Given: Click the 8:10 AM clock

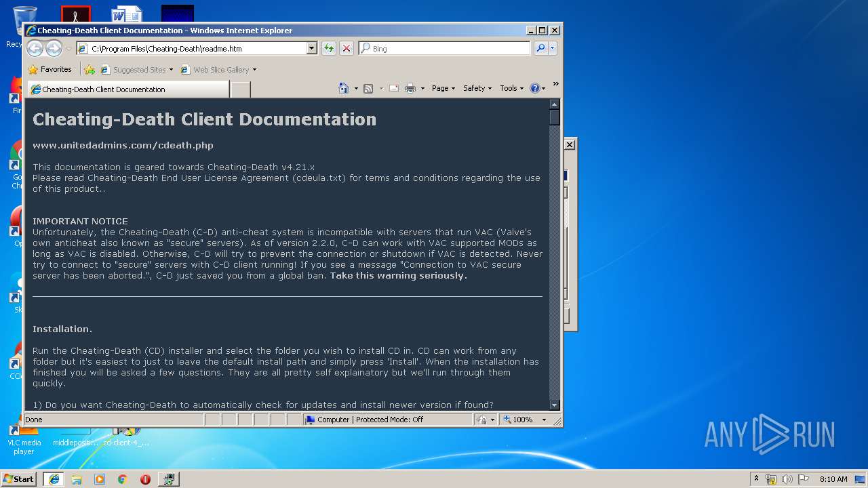Looking at the screenshot, I should click(x=833, y=479).
